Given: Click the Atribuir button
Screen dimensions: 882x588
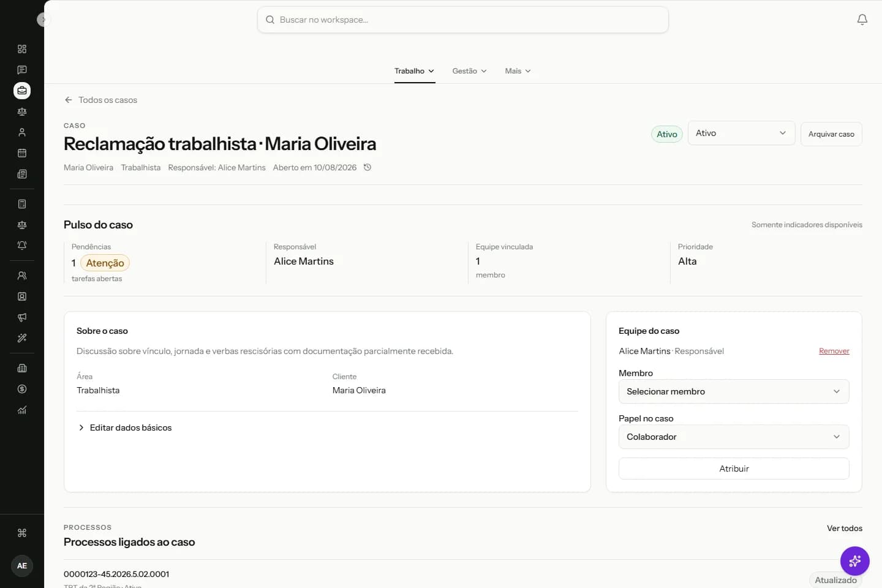Looking at the screenshot, I should tap(734, 469).
